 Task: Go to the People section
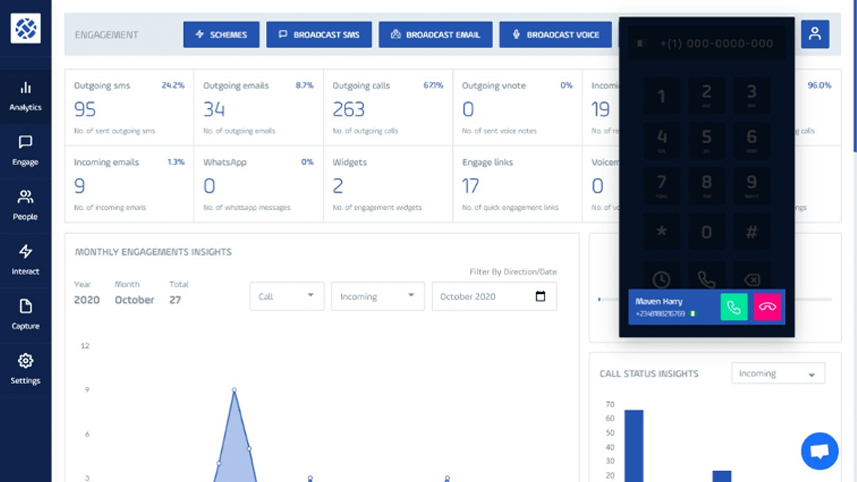(x=26, y=206)
